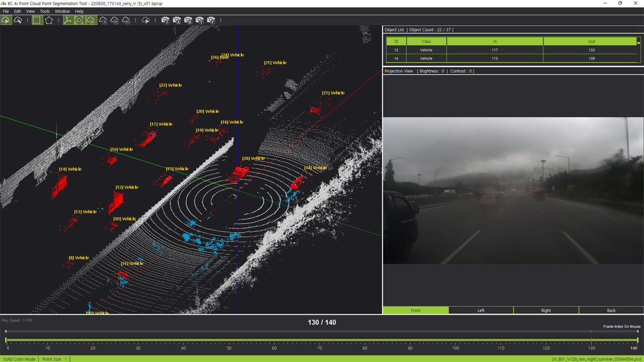Switch projection to Left view

(x=481, y=311)
